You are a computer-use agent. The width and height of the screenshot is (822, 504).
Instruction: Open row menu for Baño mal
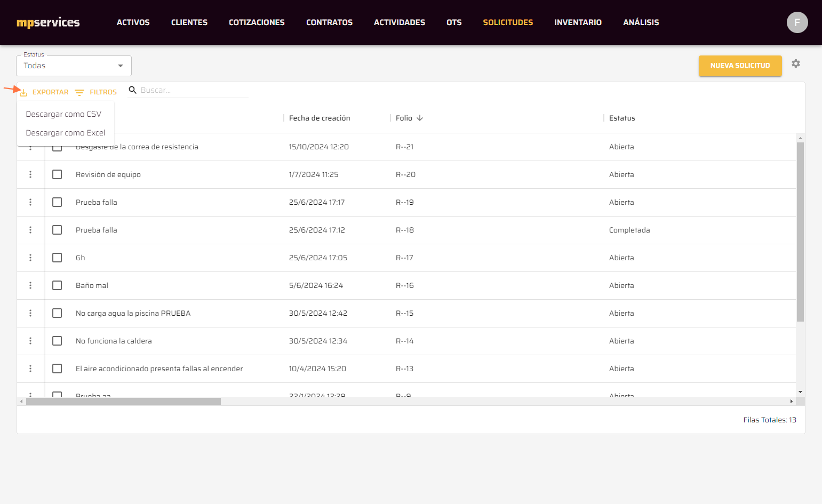pyautogui.click(x=30, y=285)
